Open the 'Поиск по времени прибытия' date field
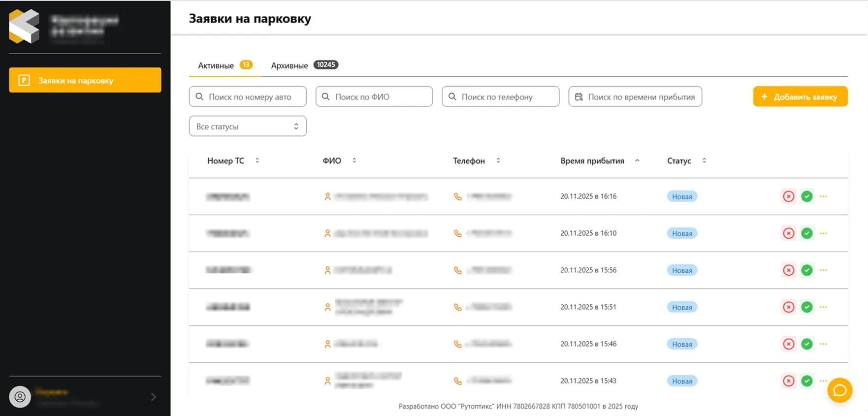 coord(635,97)
